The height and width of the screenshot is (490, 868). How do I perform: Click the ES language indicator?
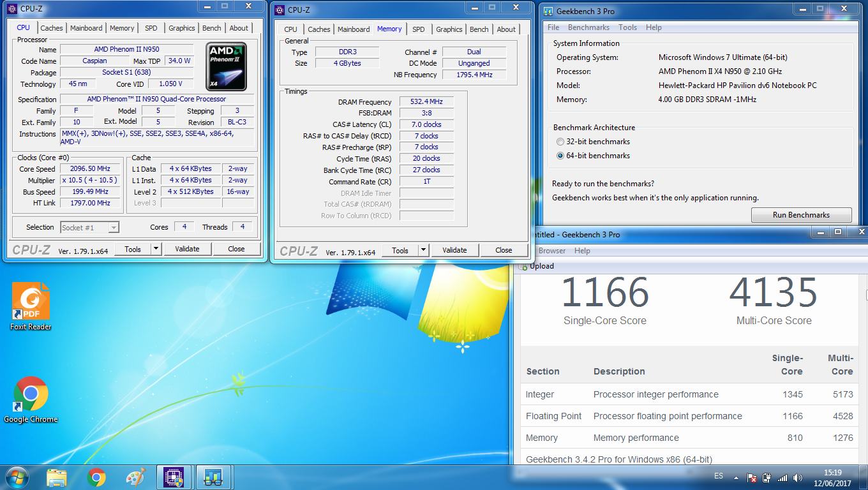click(x=719, y=477)
